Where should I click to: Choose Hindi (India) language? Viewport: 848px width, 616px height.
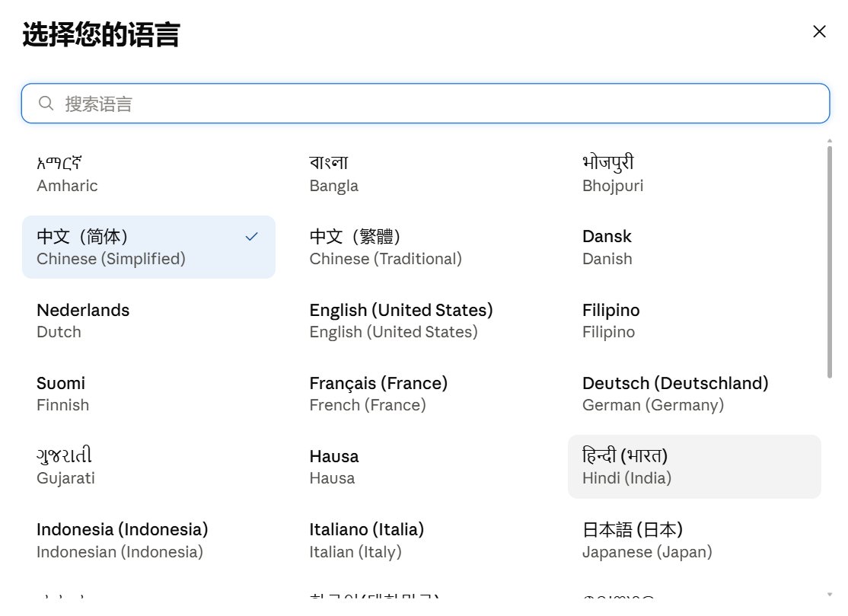point(694,467)
